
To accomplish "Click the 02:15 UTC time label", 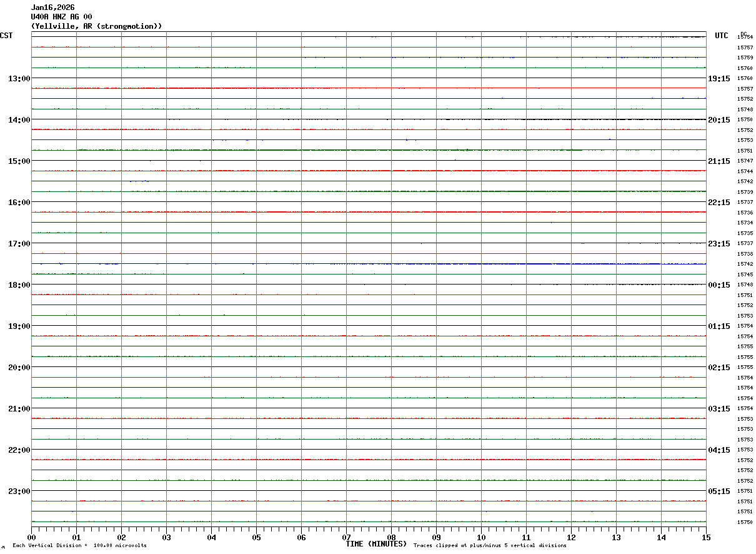I will 719,368.
